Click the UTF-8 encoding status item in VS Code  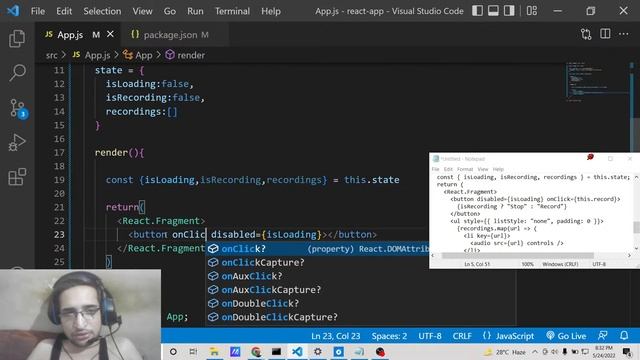coord(430,336)
